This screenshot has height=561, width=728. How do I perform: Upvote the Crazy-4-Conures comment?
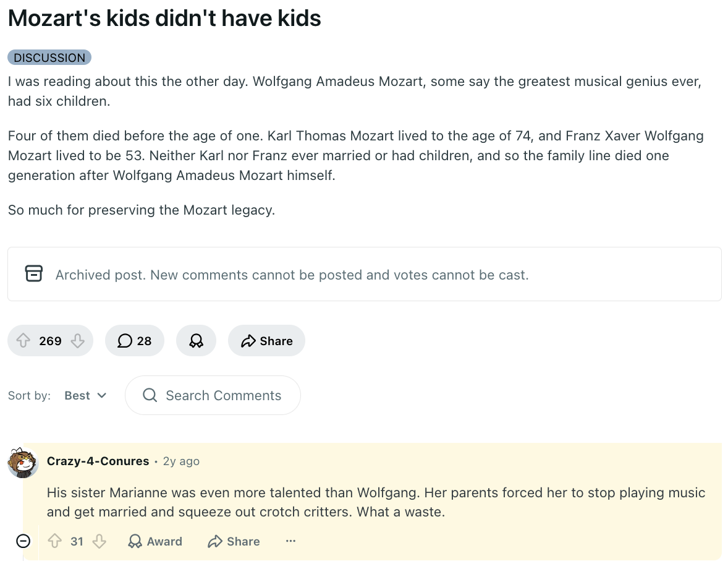pos(55,541)
